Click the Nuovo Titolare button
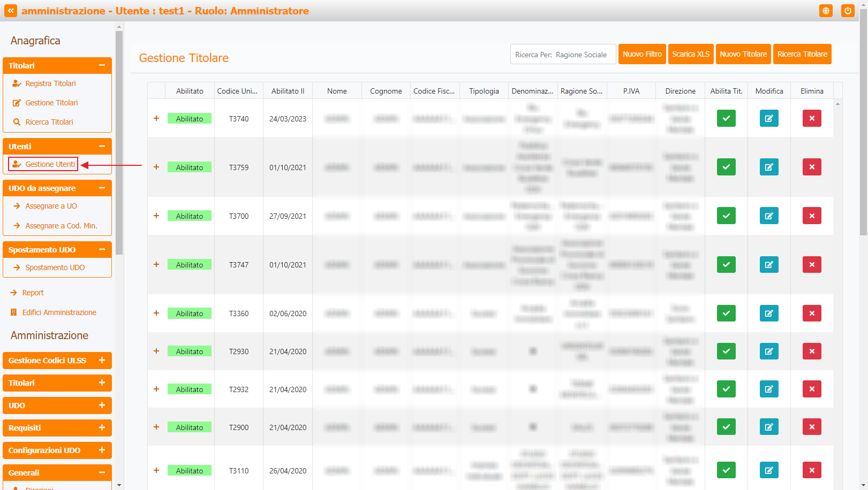868x490 pixels. [743, 54]
